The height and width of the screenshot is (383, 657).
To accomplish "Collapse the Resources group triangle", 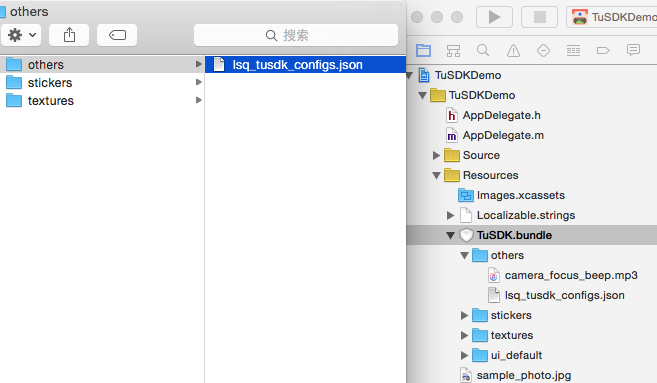I will (x=436, y=176).
